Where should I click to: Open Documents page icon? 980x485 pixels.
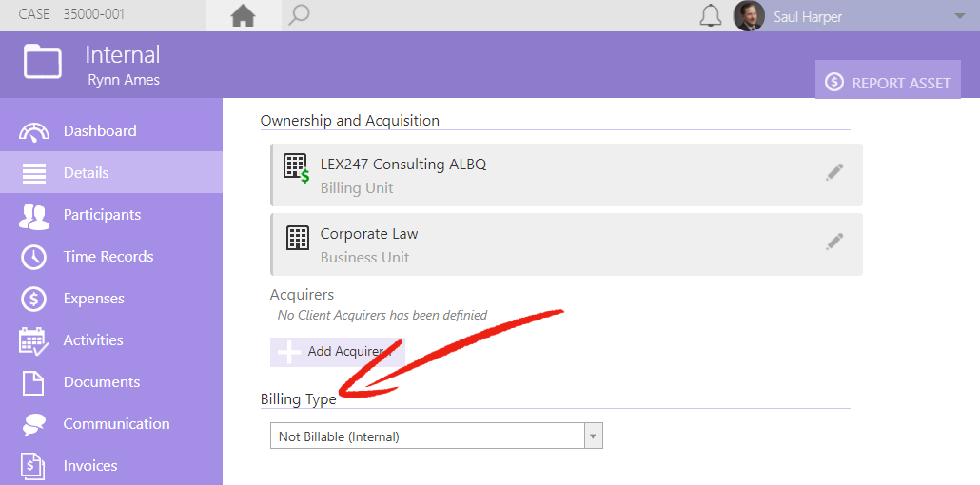(x=33, y=383)
